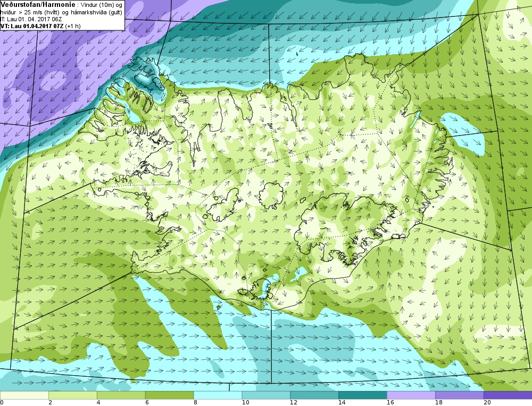Click the 'VT: Lau 01.04.2017 07Z (+1 h)' line
Viewport: 532px width, 406px height.
click(40, 26)
